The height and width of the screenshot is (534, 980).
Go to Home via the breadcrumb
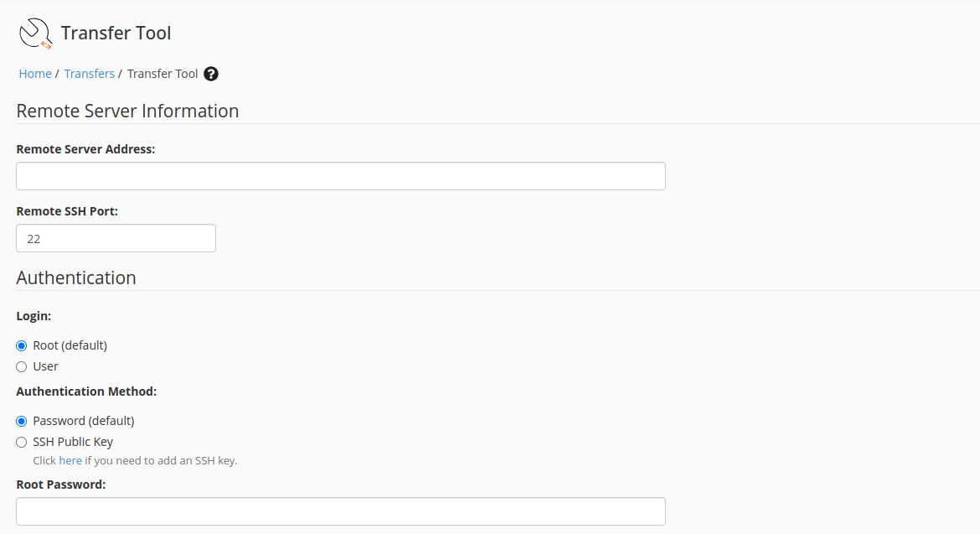click(34, 74)
